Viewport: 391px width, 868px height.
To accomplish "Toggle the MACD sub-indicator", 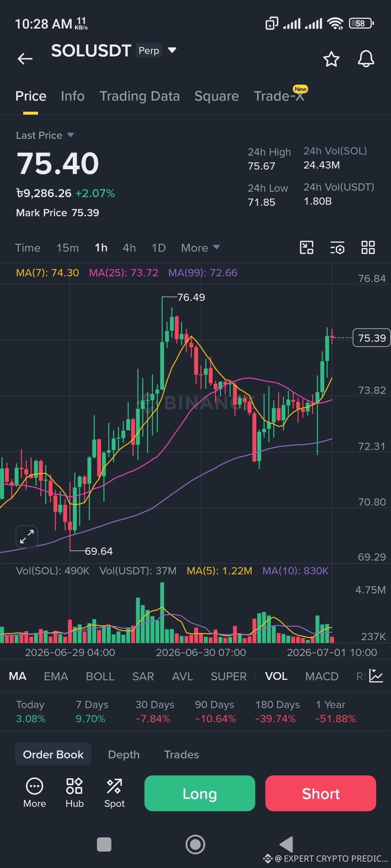I will (x=322, y=676).
